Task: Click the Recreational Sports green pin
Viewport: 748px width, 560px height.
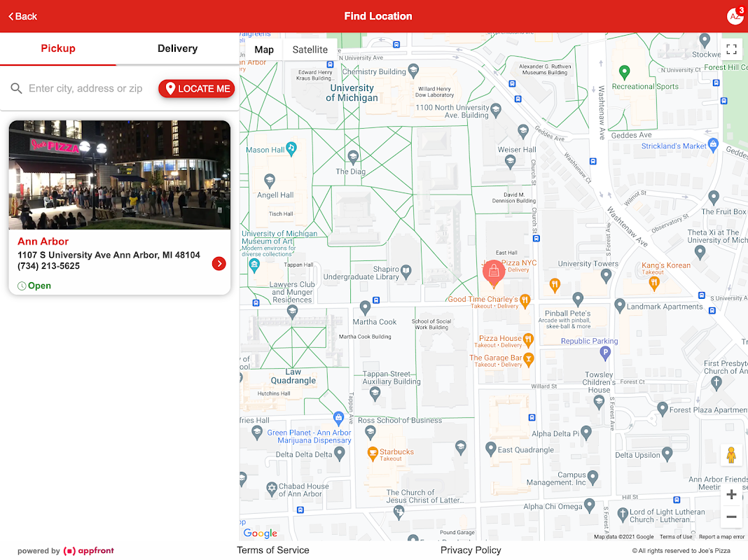Action: [x=624, y=72]
